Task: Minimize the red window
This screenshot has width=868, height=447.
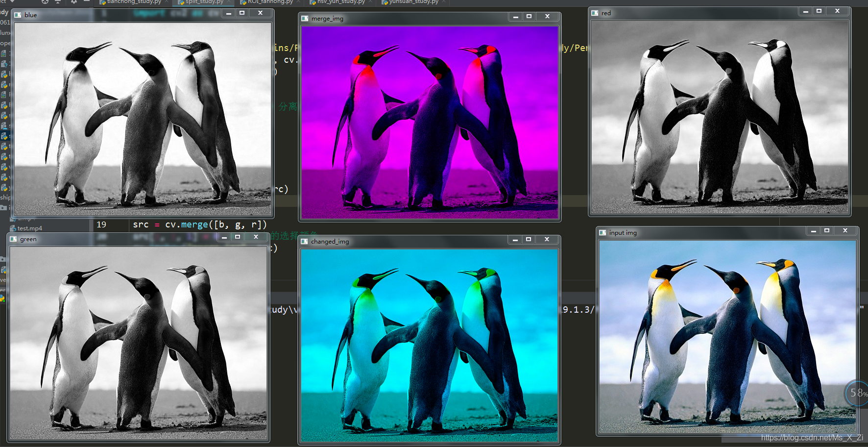Action: [806, 11]
